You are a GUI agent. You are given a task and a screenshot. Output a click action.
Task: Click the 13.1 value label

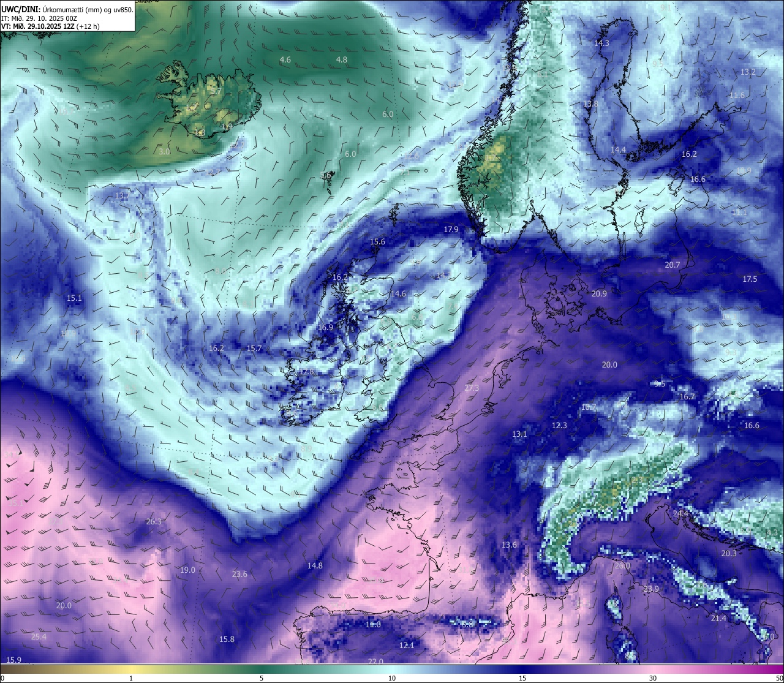pyautogui.click(x=519, y=434)
